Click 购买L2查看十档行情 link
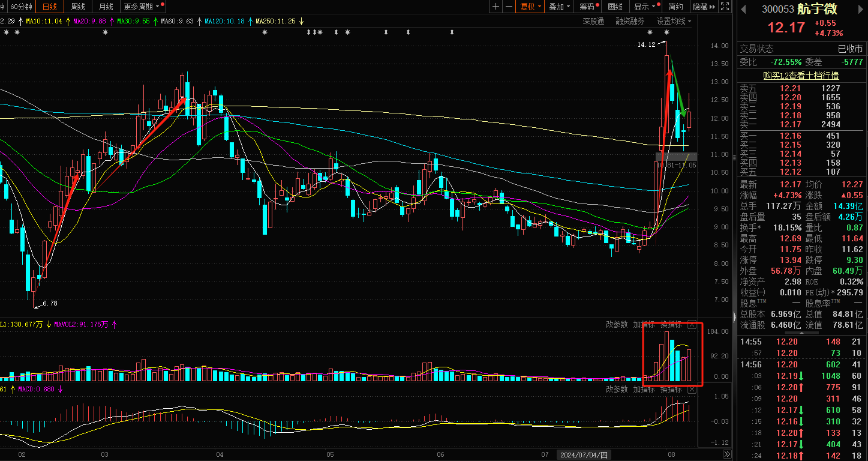The width and height of the screenshot is (868, 461). pos(801,76)
